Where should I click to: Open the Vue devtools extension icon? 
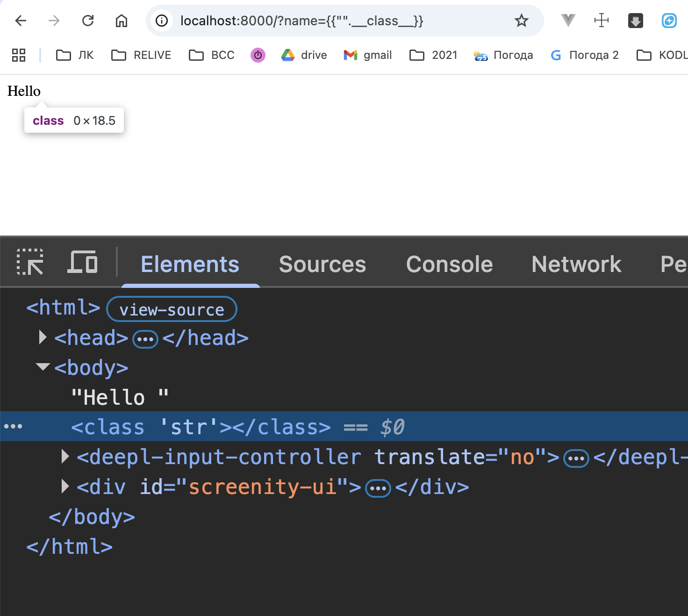click(x=568, y=21)
